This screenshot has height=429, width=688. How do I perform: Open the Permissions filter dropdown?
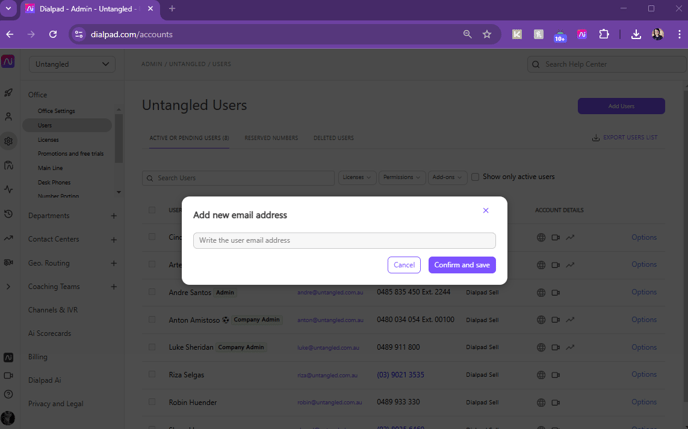tap(402, 177)
